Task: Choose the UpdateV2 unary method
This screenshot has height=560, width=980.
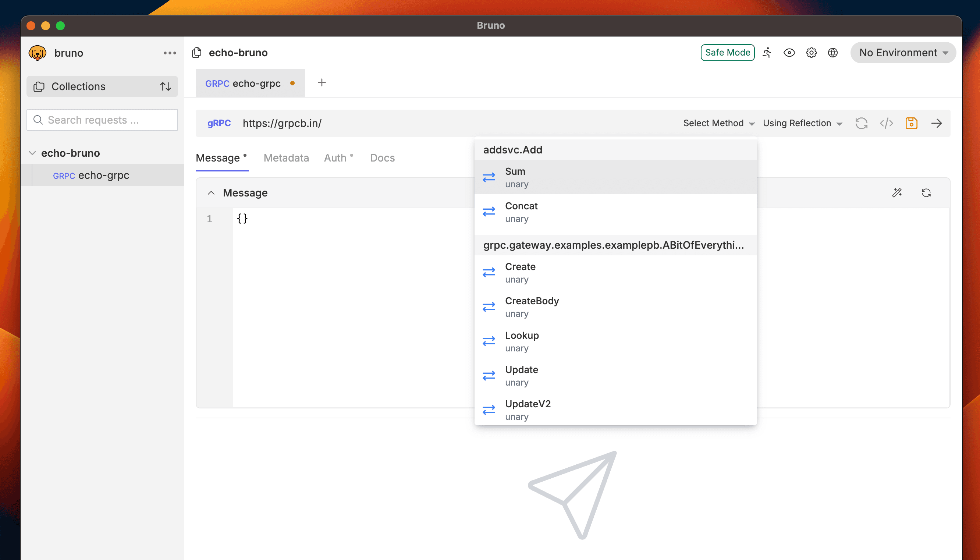Action: pyautogui.click(x=615, y=410)
